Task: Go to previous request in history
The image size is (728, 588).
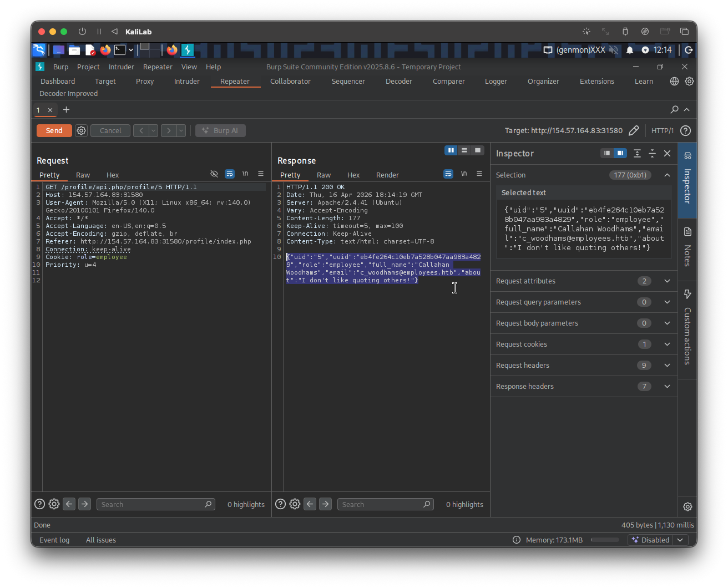Action: (141, 130)
